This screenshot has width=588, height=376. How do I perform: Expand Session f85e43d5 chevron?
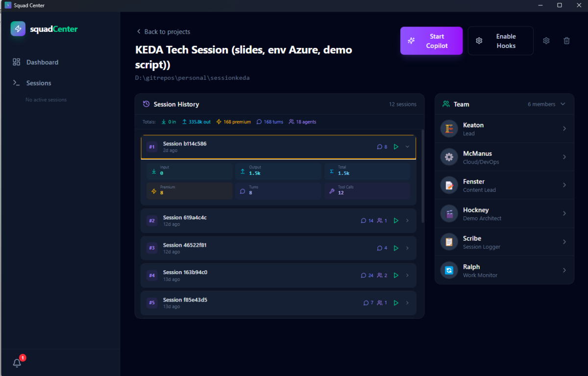point(407,303)
